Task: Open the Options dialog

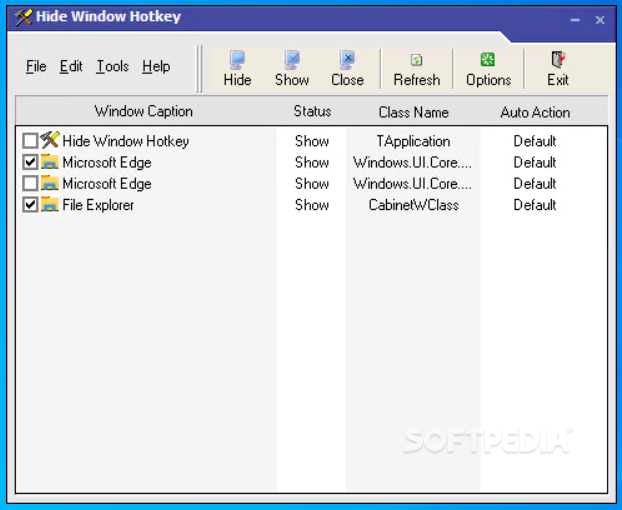Action: tap(488, 69)
